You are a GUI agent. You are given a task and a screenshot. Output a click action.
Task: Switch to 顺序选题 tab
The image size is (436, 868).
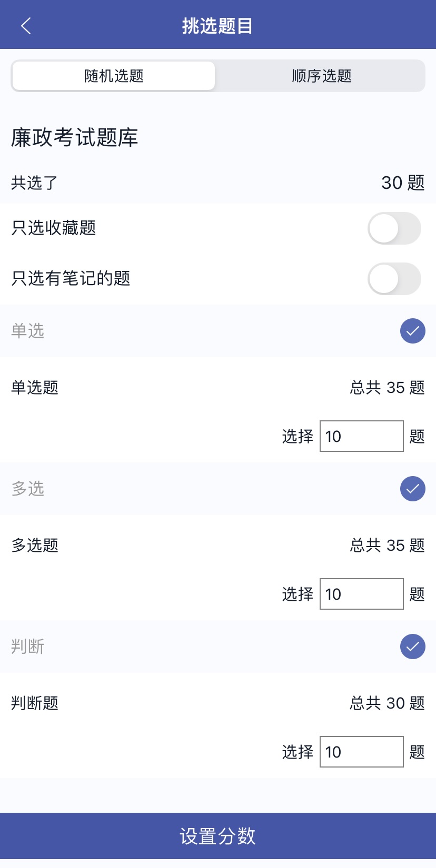point(321,76)
